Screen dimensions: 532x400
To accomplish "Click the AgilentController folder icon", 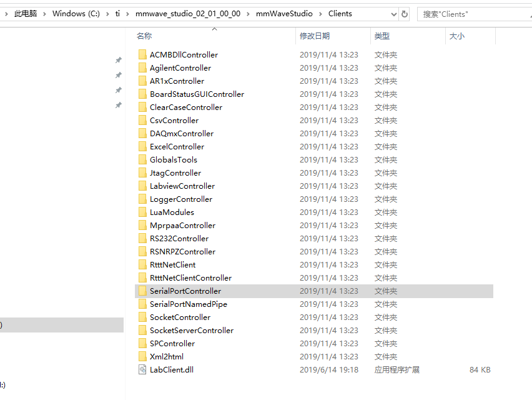I will (x=142, y=68).
